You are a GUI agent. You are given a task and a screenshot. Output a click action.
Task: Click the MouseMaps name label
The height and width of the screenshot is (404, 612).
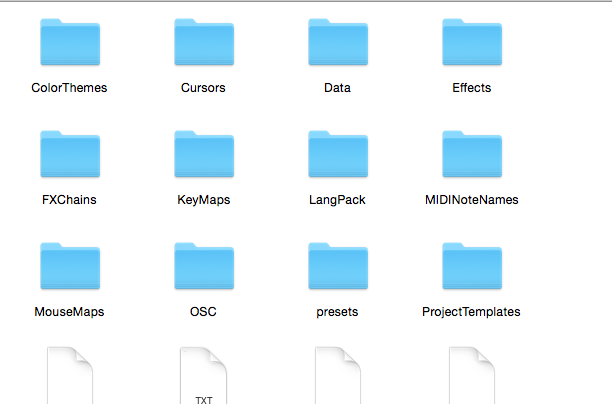69,312
